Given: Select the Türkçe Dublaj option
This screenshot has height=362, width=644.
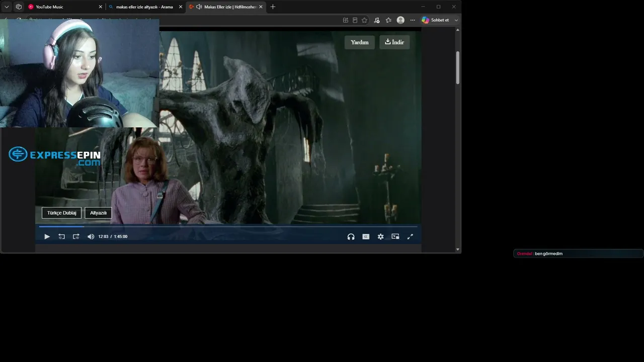Looking at the screenshot, I should click(61, 213).
